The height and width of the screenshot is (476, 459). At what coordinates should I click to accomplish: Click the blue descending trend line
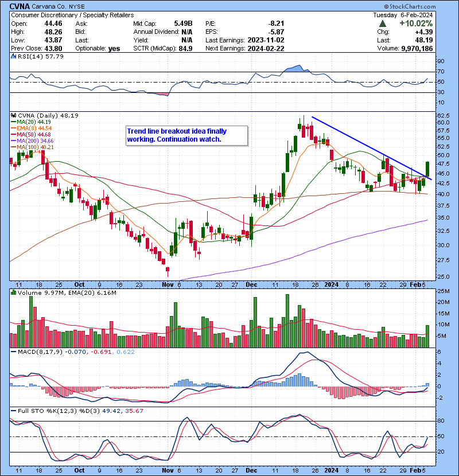click(372, 148)
